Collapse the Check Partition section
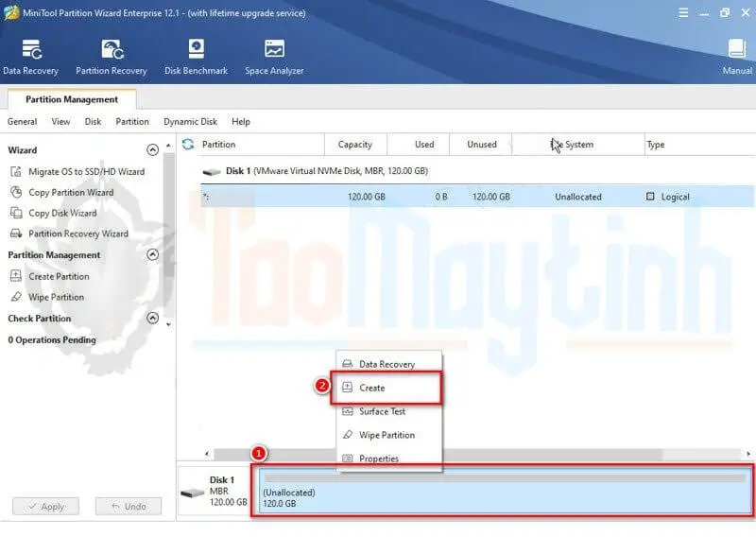The height and width of the screenshot is (537, 756). point(153,319)
